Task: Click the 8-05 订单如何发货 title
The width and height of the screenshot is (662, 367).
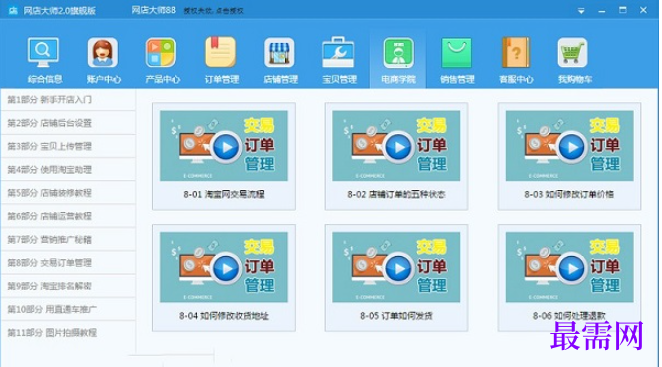Action: [396, 316]
